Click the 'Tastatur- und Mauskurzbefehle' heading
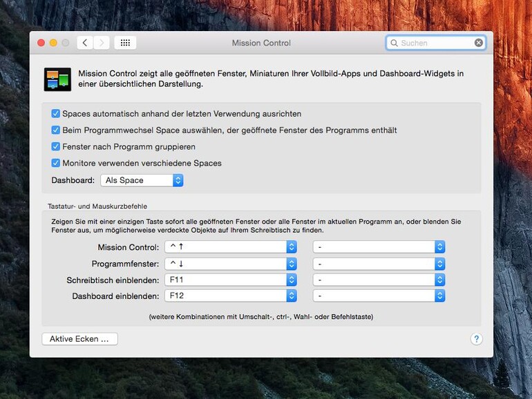The width and height of the screenshot is (532, 399). pyautogui.click(x=97, y=206)
